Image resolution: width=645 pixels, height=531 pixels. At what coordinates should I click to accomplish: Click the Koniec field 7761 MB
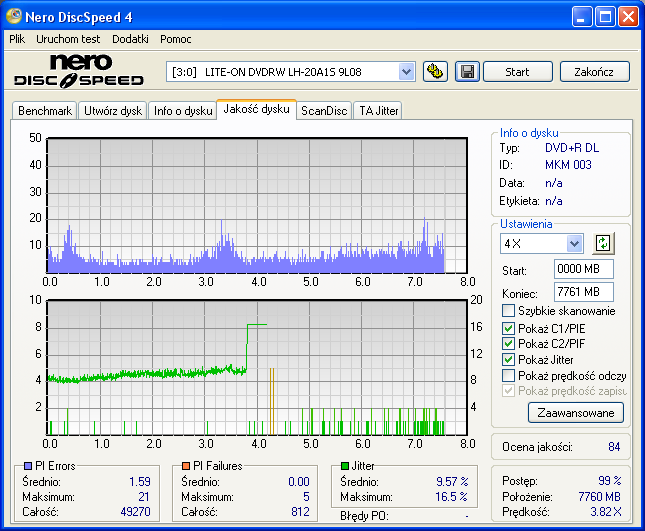(x=584, y=292)
